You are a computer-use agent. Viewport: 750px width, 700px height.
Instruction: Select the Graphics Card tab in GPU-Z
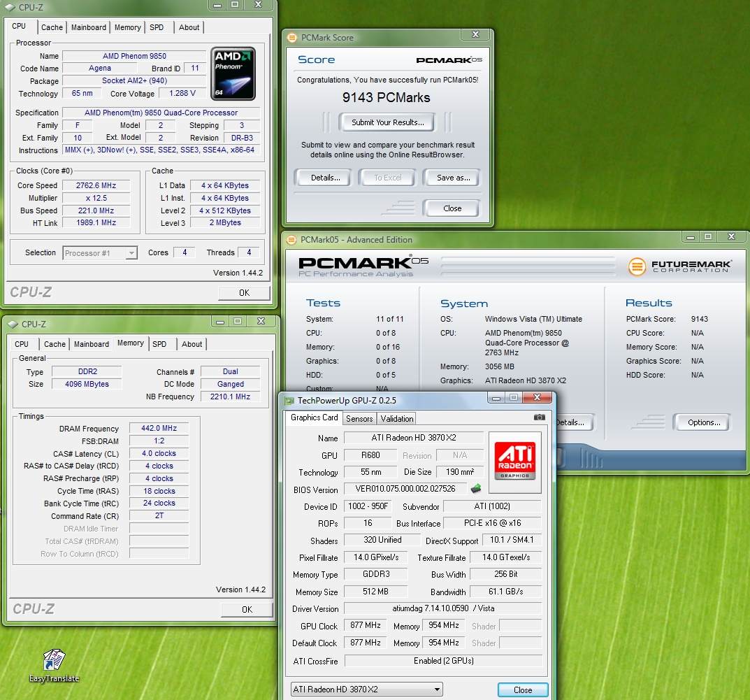pyautogui.click(x=314, y=417)
